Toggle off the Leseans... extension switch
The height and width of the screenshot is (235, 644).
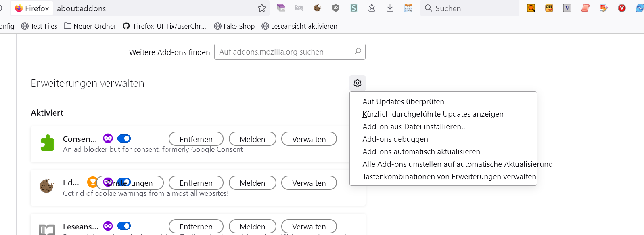[x=124, y=226]
